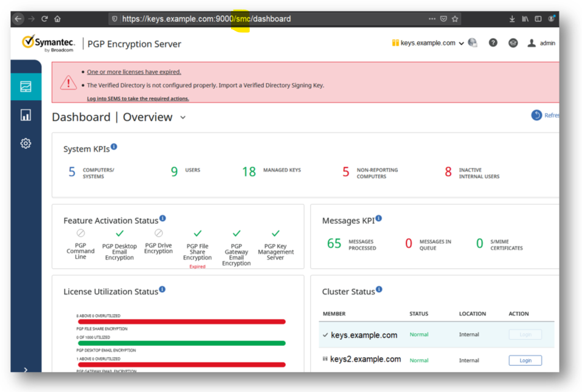
Task: Follow 'Log into SEMS to take the required actions' link
Action: coord(137,98)
